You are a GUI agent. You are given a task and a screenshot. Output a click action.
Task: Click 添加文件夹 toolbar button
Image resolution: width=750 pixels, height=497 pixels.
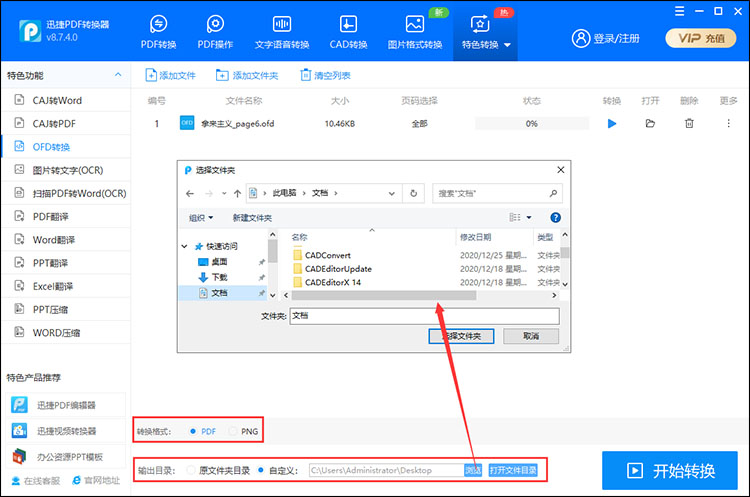coord(247,75)
